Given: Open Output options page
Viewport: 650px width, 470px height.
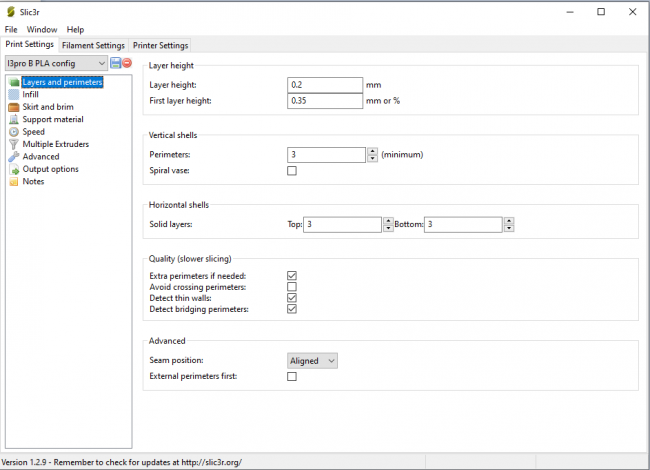Looking at the screenshot, I should pos(50,169).
